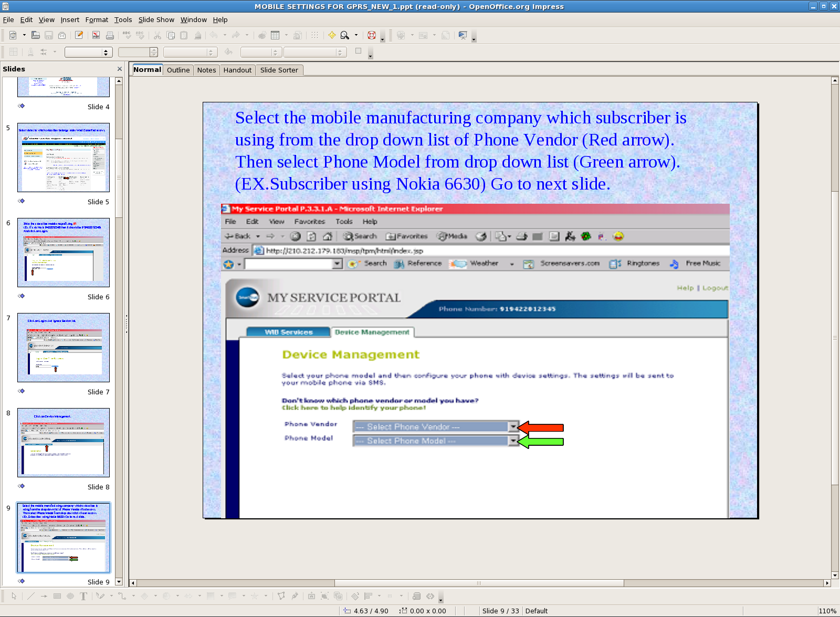Viewport: 840px width, 617px height.
Task: Click the Zoom magnifier icon
Action: [x=345, y=35]
